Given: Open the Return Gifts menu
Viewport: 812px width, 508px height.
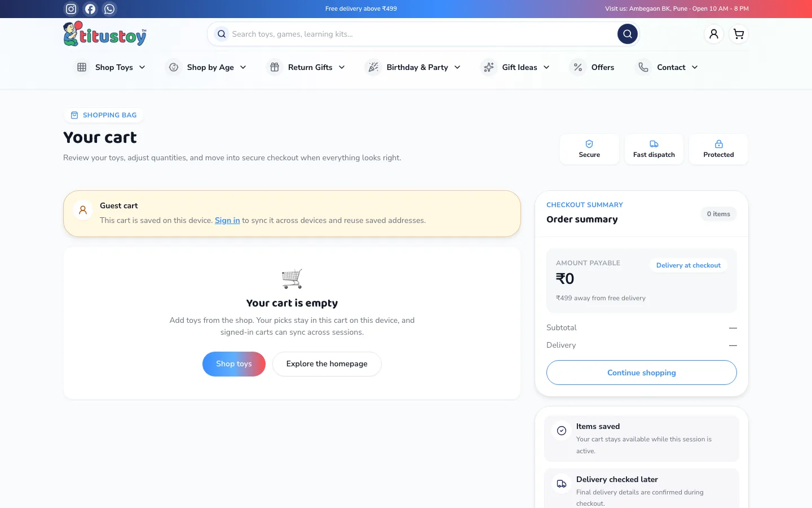Looking at the screenshot, I should 306,67.
